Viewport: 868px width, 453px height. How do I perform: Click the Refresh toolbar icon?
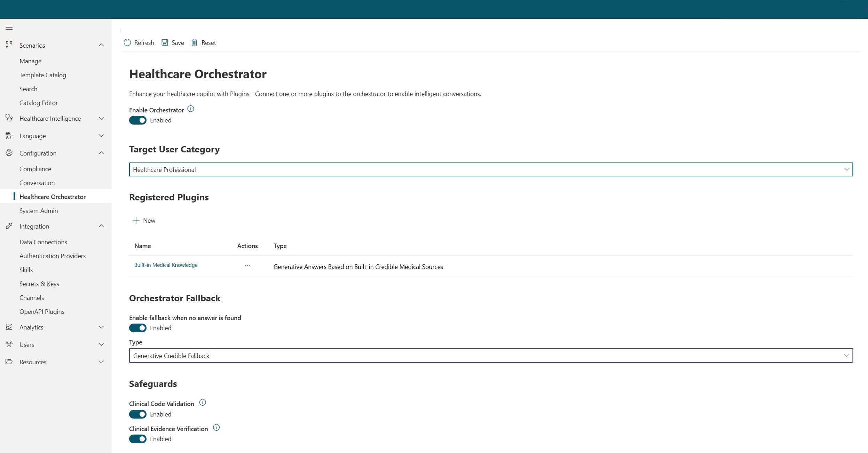tap(127, 42)
